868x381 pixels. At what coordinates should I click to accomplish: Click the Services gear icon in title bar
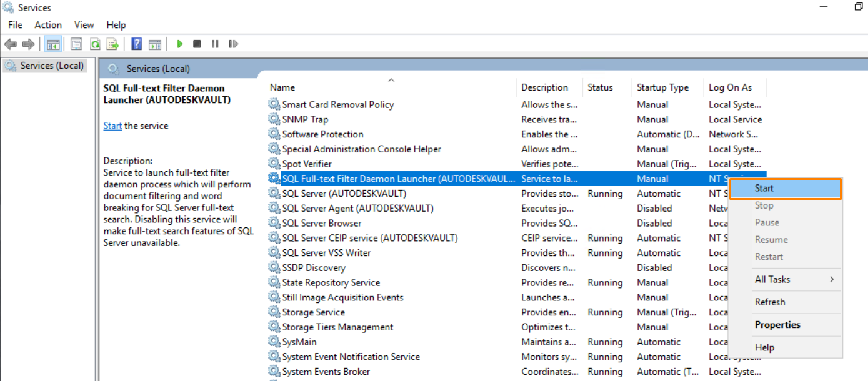[x=8, y=7]
